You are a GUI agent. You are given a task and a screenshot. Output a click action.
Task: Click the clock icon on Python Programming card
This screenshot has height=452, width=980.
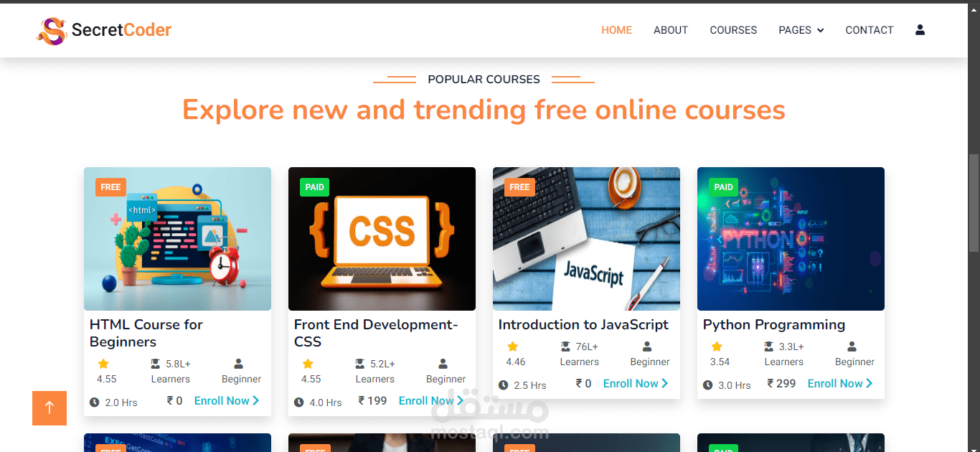pyautogui.click(x=708, y=385)
